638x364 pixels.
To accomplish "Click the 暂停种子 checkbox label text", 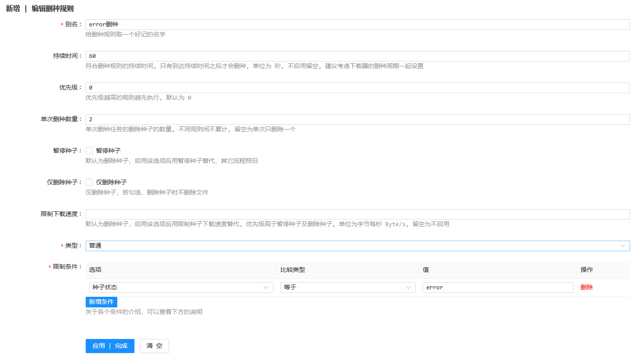I will pyautogui.click(x=108, y=151).
